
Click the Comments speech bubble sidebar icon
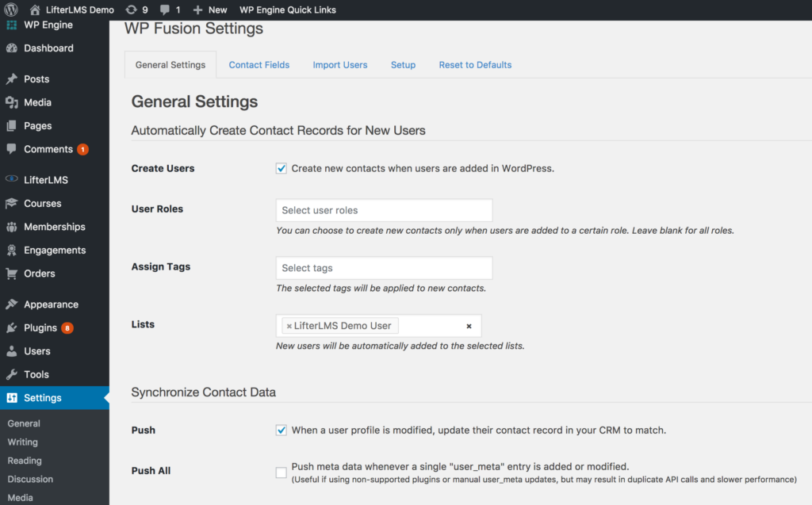coord(11,149)
